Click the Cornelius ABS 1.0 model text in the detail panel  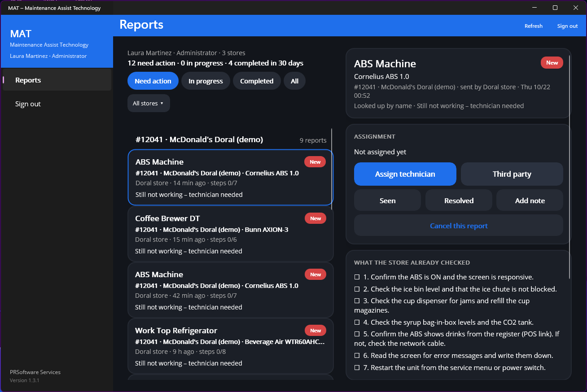(381, 77)
